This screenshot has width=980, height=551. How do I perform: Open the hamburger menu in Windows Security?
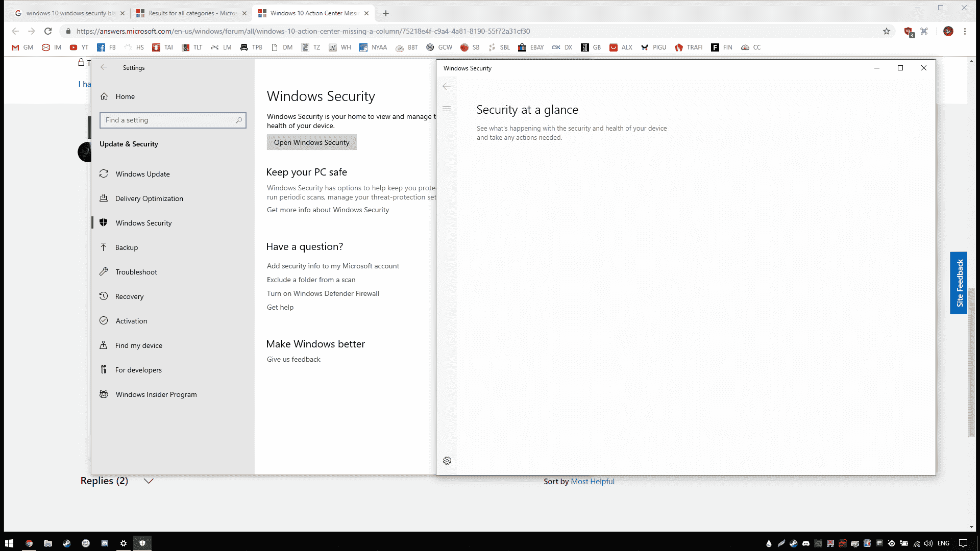(x=447, y=109)
